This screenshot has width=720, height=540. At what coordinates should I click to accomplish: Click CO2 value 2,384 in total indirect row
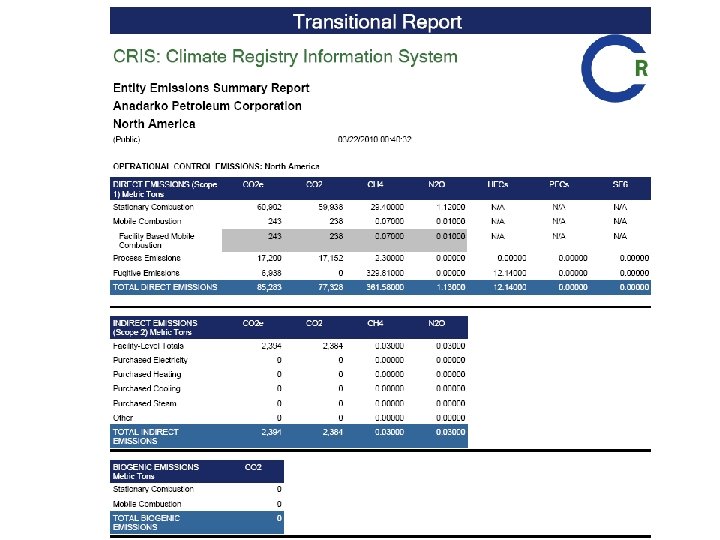click(x=332, y=432)
